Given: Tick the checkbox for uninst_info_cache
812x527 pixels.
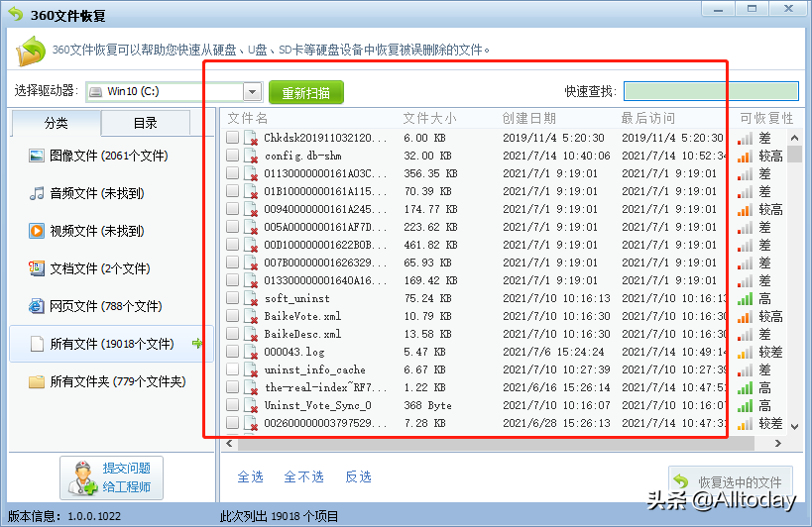Looking at the screenshot, I should tap(233, 369).
